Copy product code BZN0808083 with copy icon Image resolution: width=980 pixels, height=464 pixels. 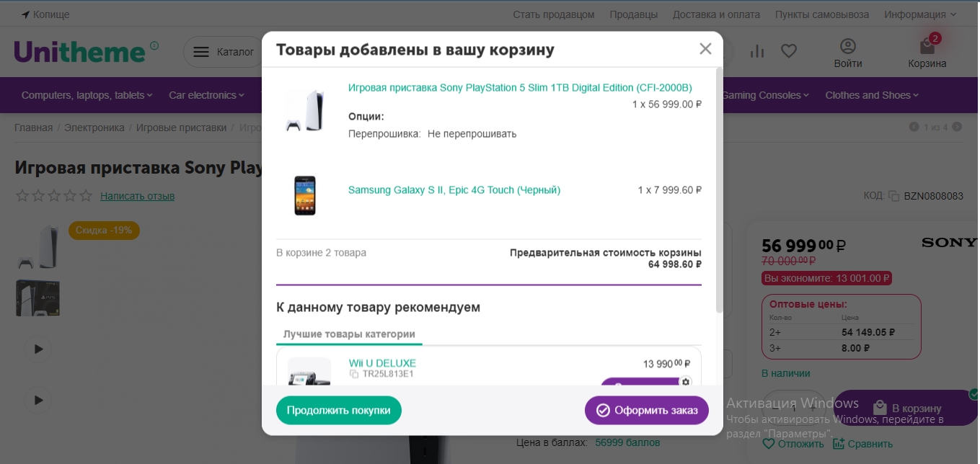click(x=894, y=196)
